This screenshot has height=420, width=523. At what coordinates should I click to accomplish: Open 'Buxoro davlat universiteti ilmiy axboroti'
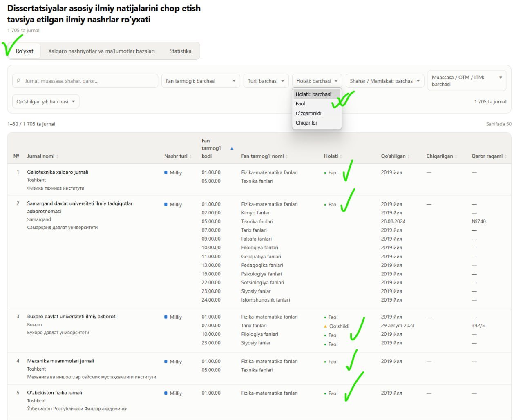[x=72, y=317]
